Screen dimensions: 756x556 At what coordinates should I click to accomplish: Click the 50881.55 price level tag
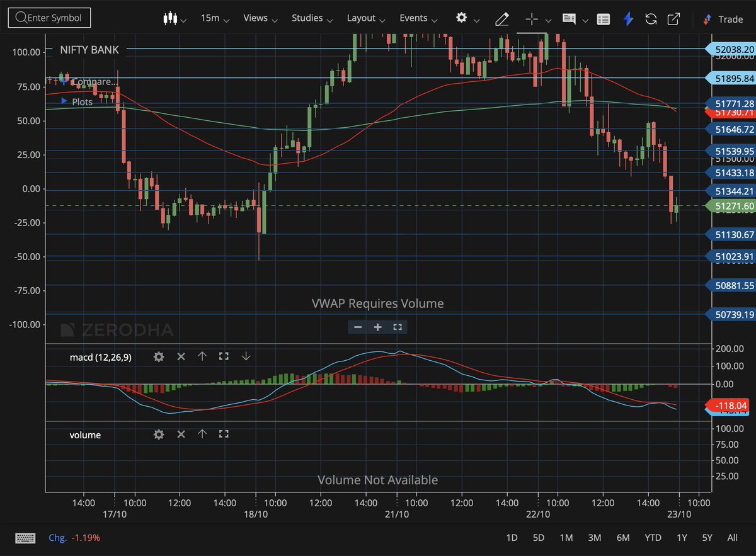coord(731,285)
